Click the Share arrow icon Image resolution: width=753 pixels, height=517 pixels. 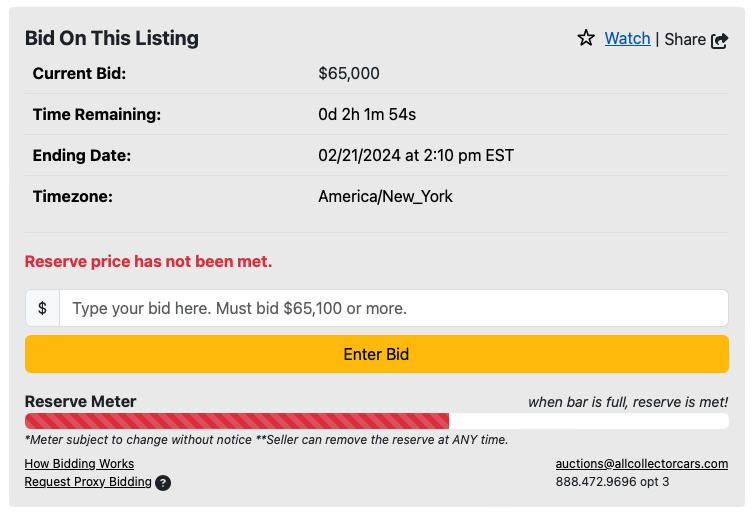[720, 40]
